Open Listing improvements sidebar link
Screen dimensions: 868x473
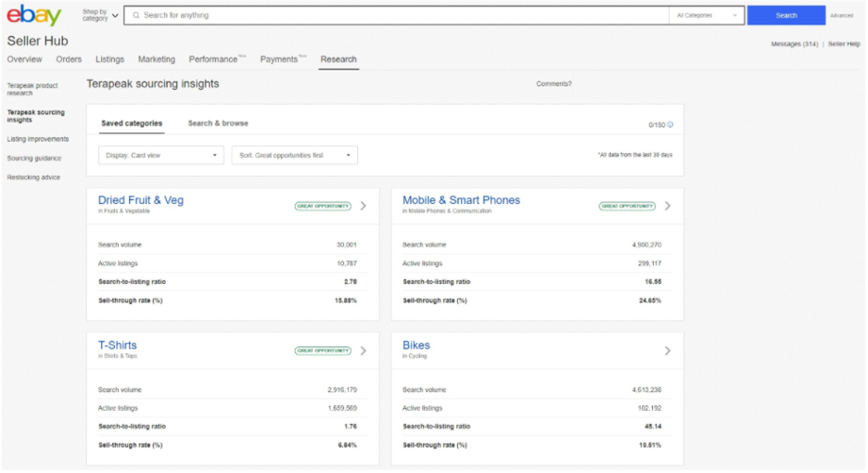click(x=38, y=139)
